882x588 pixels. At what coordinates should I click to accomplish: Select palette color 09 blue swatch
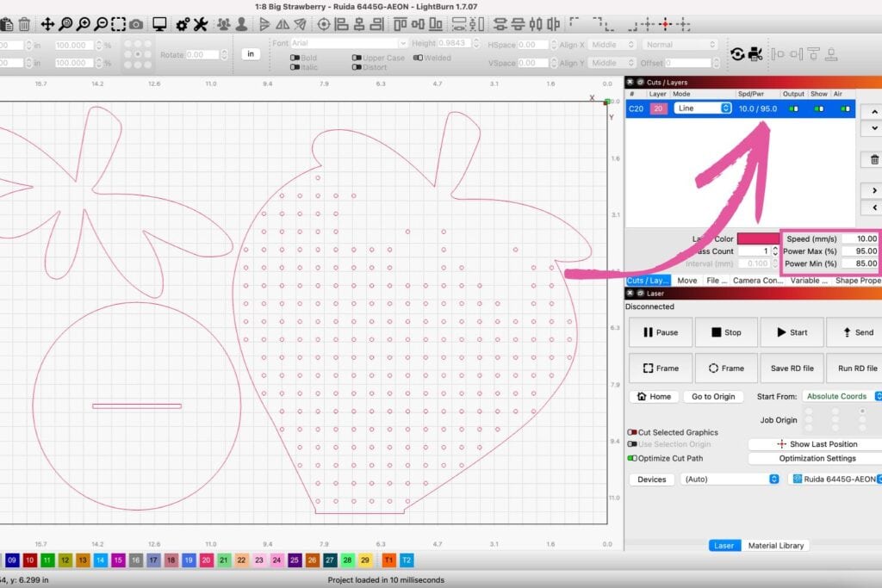tap(12, 560)
